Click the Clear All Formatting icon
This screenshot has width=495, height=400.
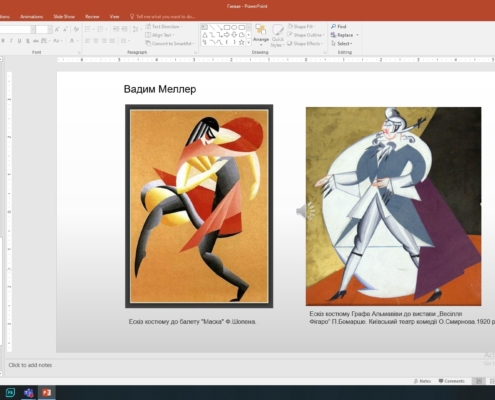tap(76, 30)
